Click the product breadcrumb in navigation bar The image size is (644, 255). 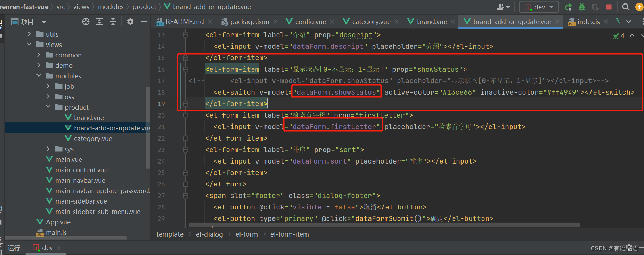(144, 7)
